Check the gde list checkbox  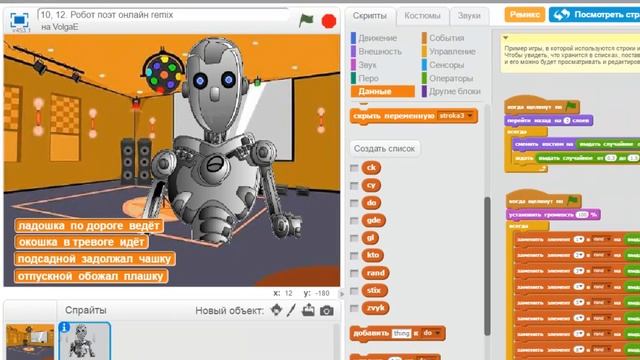pos(354,220)
